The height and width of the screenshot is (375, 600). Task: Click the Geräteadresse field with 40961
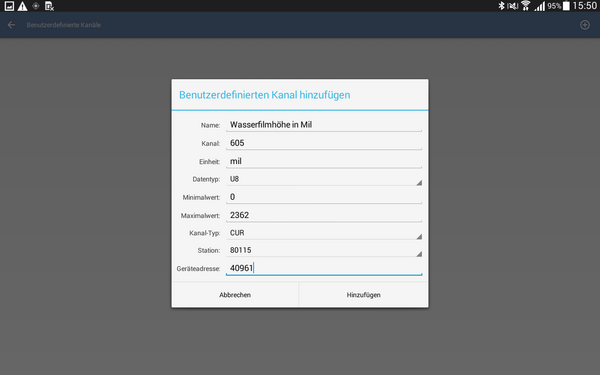(324, 268)
